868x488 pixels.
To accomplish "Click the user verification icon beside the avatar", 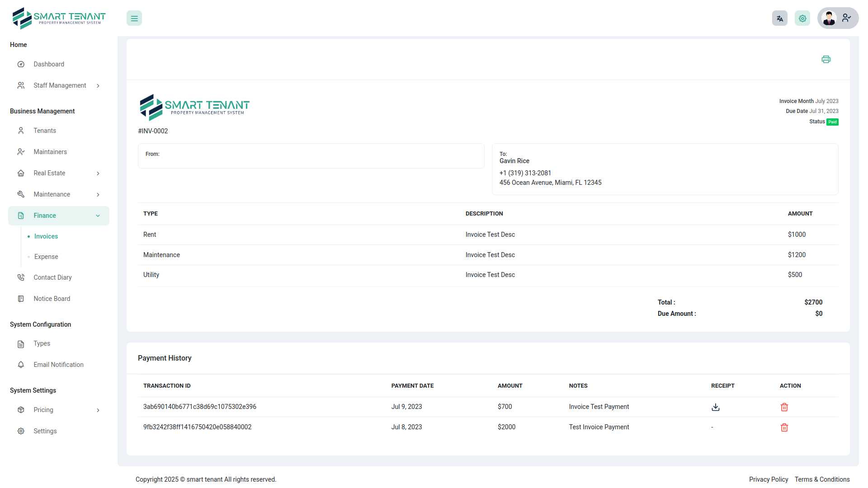I will point(847,18).
